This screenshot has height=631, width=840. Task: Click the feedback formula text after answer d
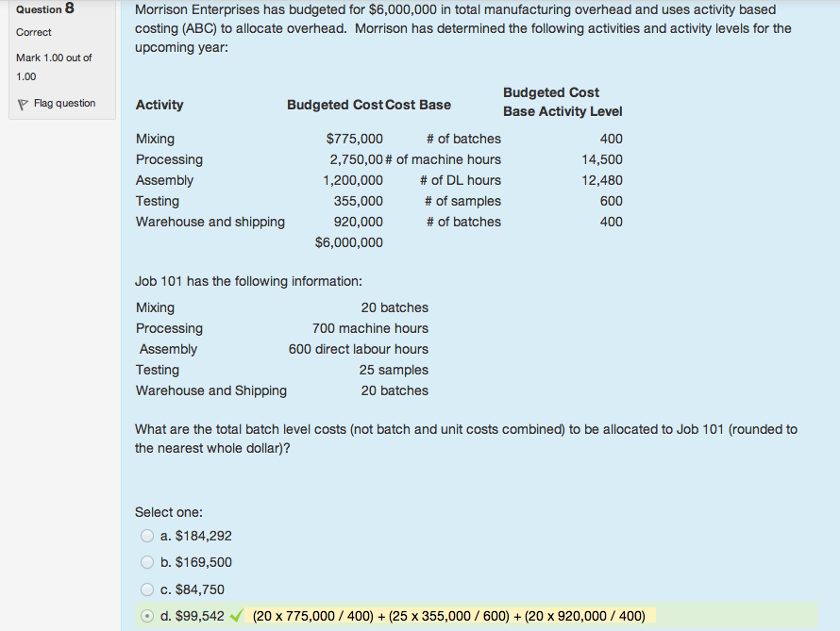[448, 616]
